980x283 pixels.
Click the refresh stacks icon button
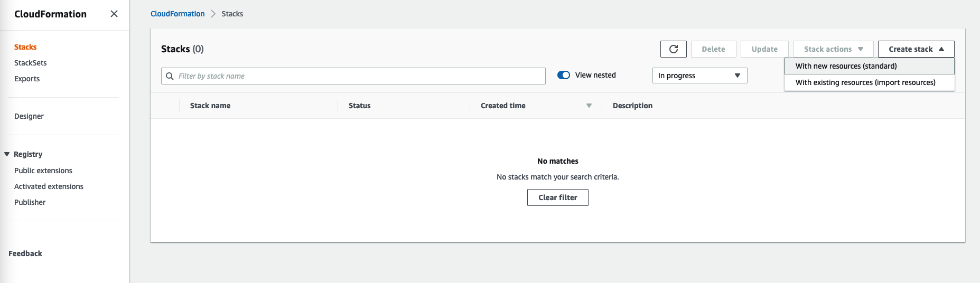pyautogui.click(x=673, y=49)
